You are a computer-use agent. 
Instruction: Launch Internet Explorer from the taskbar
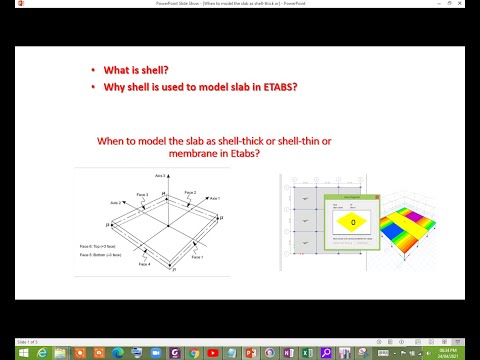tap(42, 353)
